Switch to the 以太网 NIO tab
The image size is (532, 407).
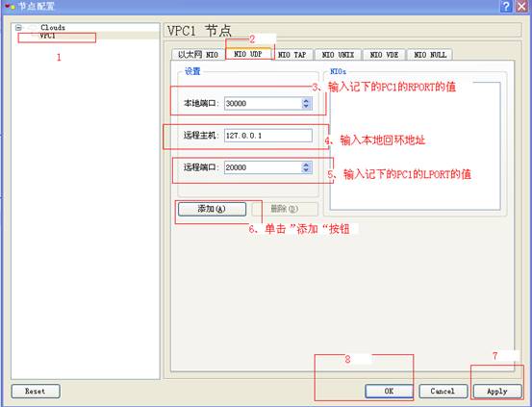198,54
